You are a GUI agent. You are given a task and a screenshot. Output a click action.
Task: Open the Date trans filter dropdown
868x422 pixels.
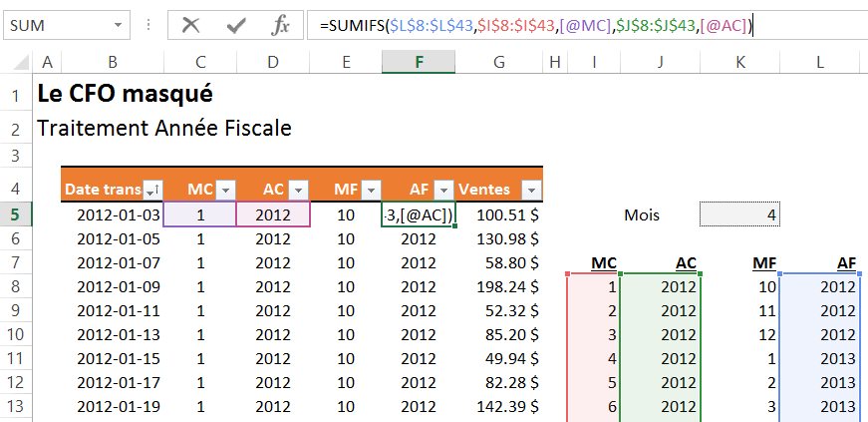152,190
